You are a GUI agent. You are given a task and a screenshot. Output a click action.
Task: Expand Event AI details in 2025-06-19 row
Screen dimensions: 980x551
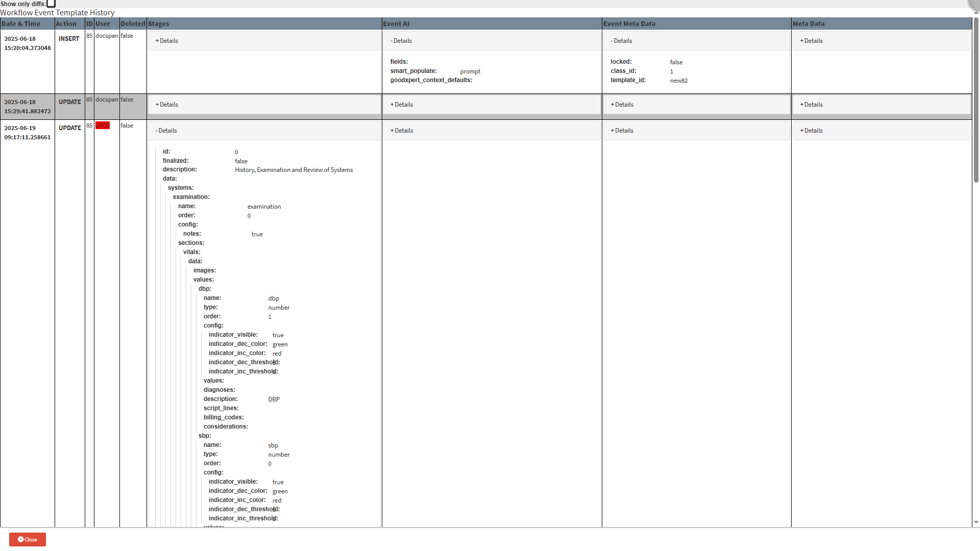pos(402,131)
